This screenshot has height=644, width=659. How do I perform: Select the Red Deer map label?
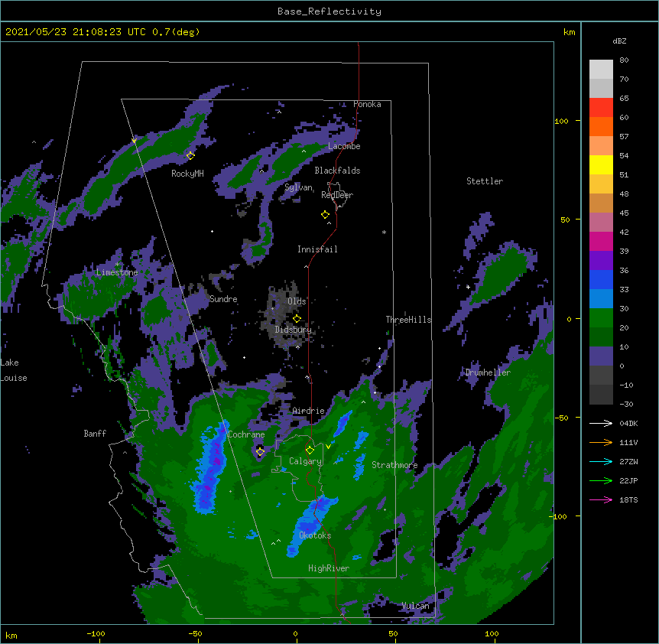point(337,195)
